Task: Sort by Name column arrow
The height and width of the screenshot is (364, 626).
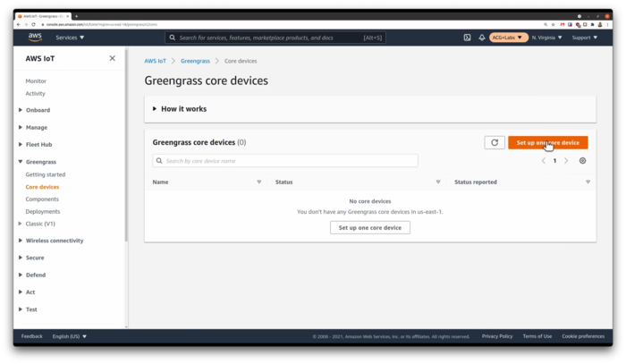Action: (258, 182)
